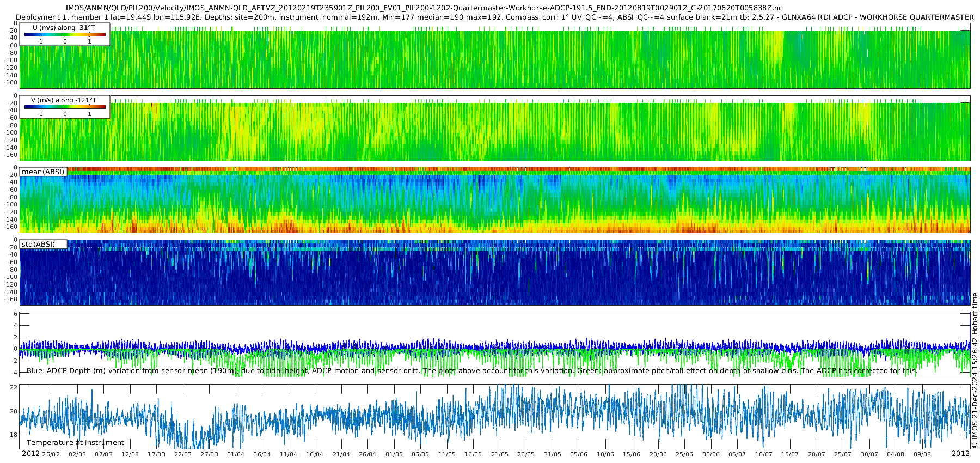Pick the "26/05" date label
Viewport: 980px width, 463px height.
click(x=526, y=455)
